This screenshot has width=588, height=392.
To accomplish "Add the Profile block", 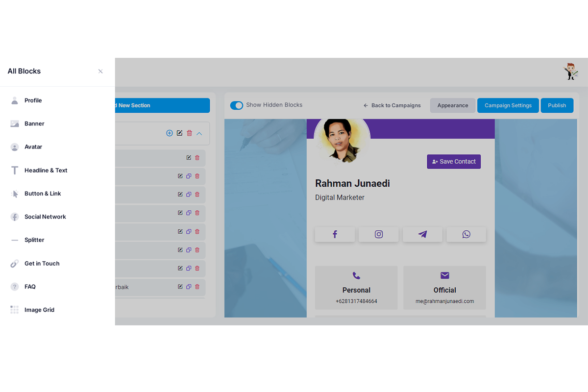I will click(33, 100).
